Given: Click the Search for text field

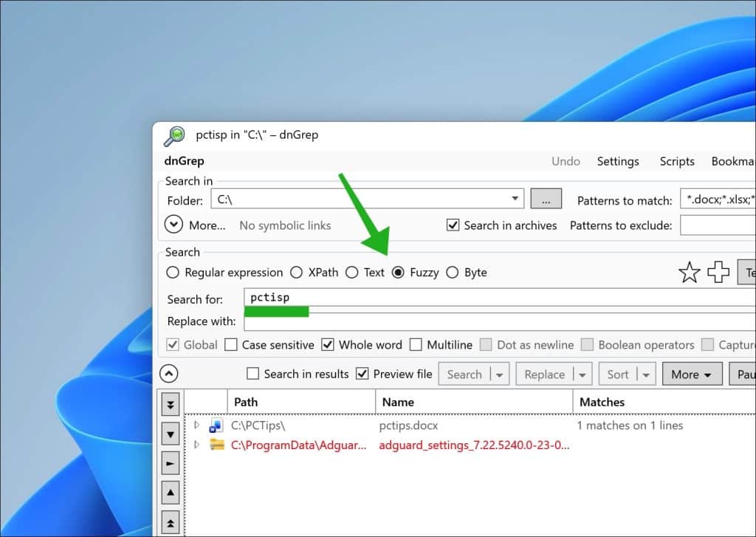Looking at the screenshot, I should 500,297.
